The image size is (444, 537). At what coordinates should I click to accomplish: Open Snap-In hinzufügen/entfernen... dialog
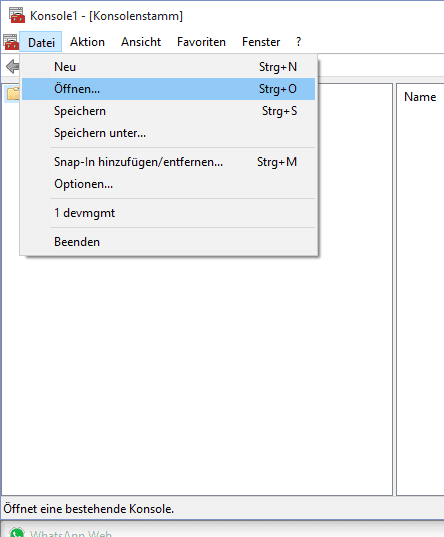coord(169,162)
